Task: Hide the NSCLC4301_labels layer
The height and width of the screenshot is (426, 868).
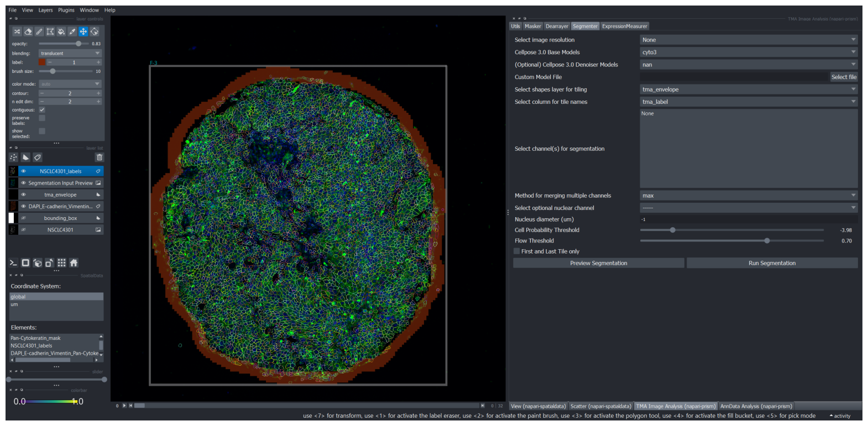Action: pyautogui.click(x=23, y=171)
